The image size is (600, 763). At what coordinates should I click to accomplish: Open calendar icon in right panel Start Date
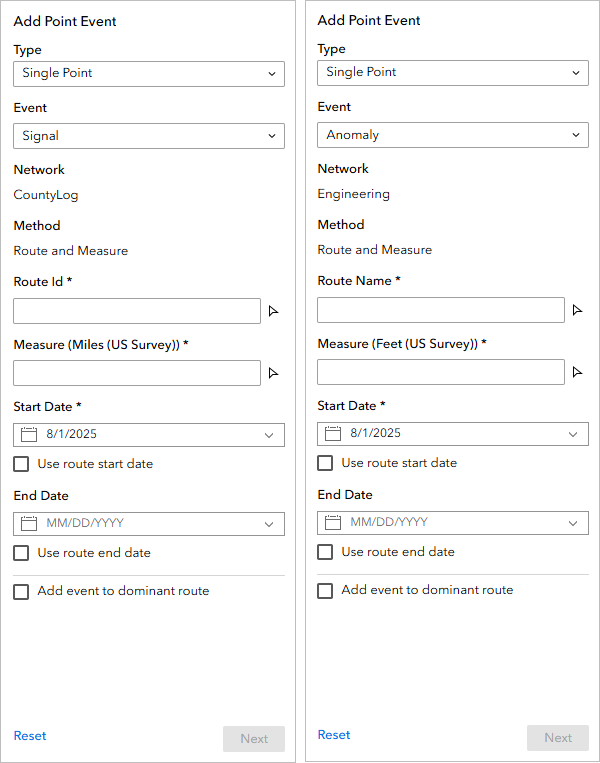coord(333,434)
